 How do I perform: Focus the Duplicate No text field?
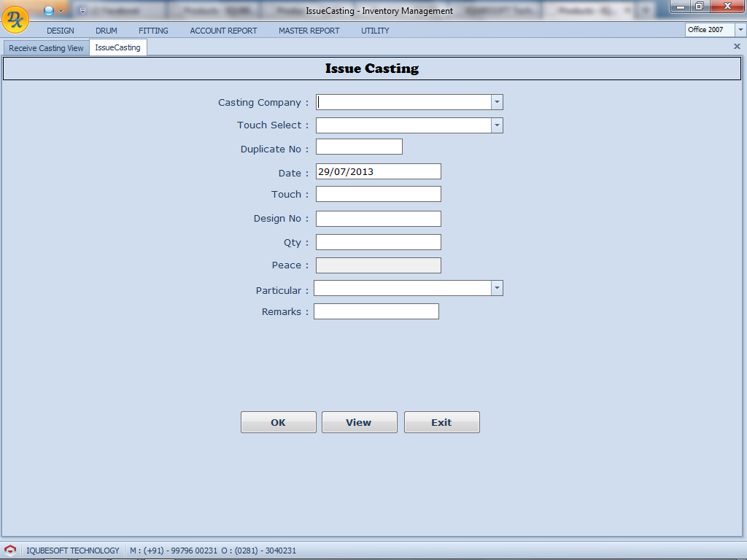(359, 147)
